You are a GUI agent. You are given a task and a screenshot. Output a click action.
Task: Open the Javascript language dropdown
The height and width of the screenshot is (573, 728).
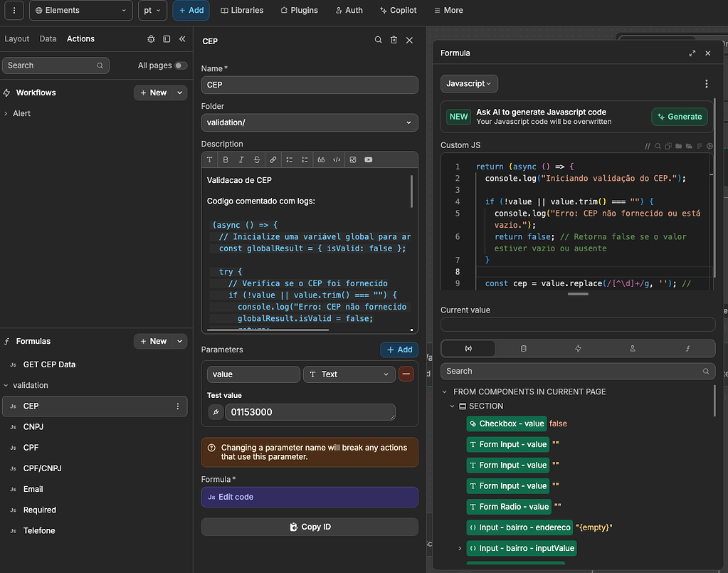pos(469,84)
